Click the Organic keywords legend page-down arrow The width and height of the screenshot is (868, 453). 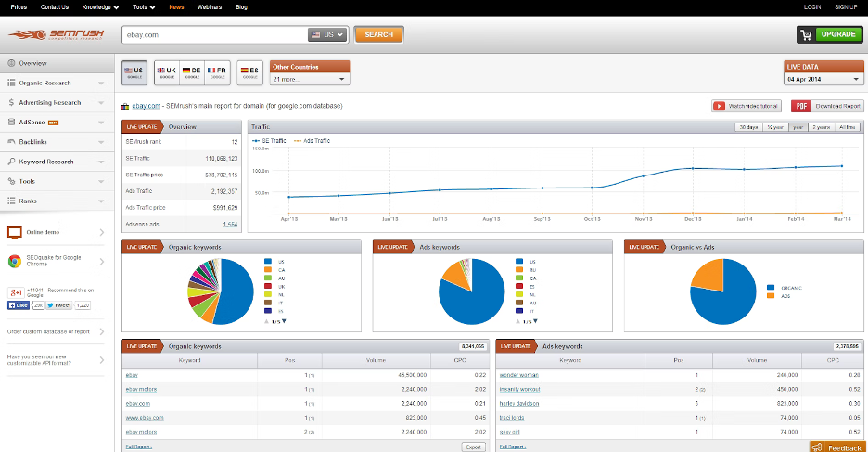(x=284, y=321)
